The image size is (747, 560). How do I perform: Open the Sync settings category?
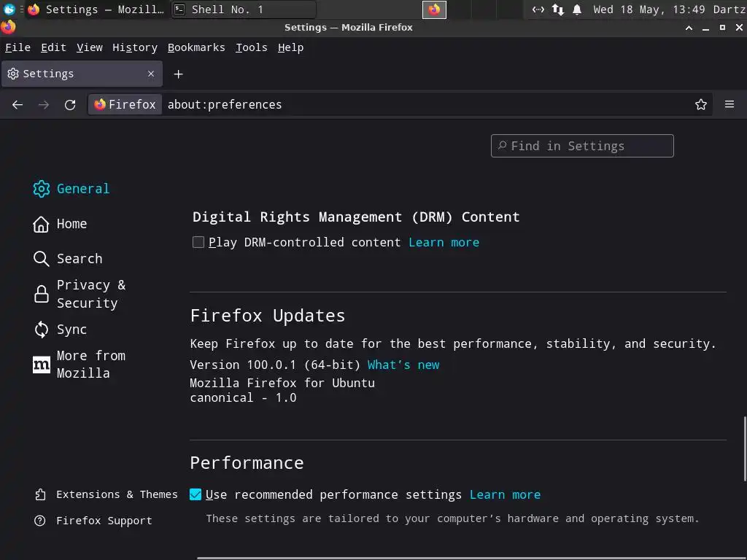(x=71, y=330)
